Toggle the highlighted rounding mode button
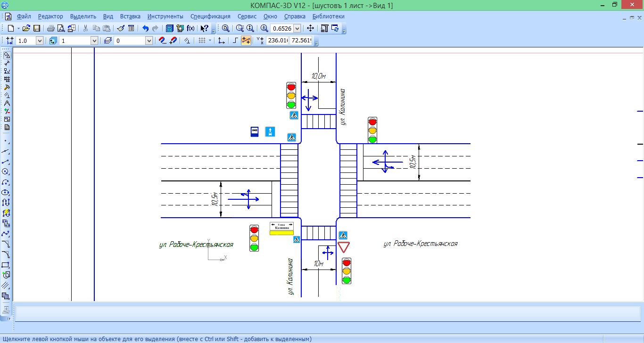644x343 pixels. (x=246, y=41)
